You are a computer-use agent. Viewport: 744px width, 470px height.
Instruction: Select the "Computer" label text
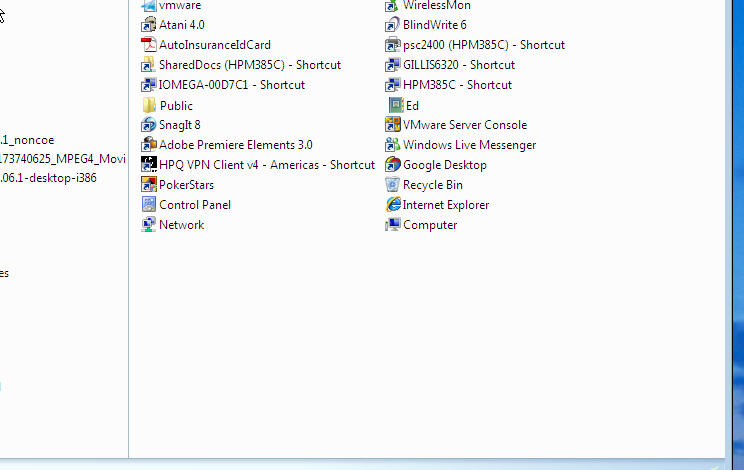click(430, 225)
